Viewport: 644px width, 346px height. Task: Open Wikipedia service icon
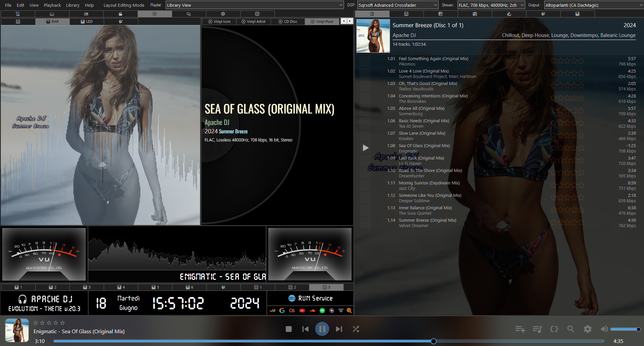[341, 310]
